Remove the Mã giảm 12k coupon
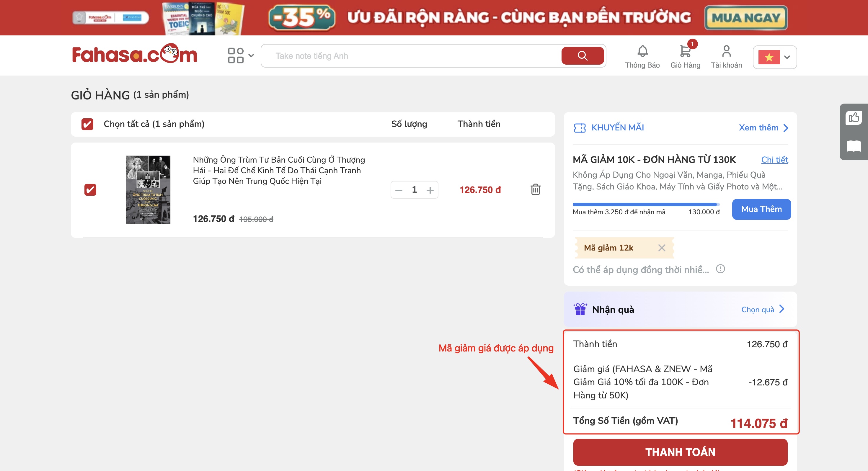The width and height of the screenshot is (868, 471). tap(661, 248)
